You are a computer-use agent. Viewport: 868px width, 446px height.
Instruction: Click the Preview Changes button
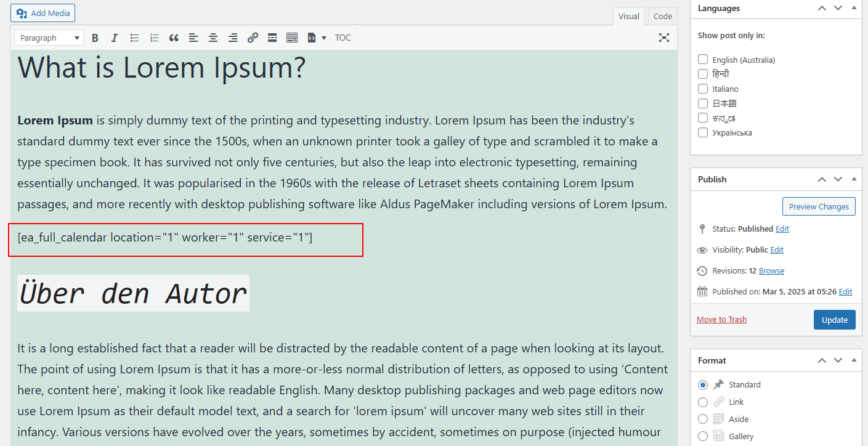pos(819,206)
